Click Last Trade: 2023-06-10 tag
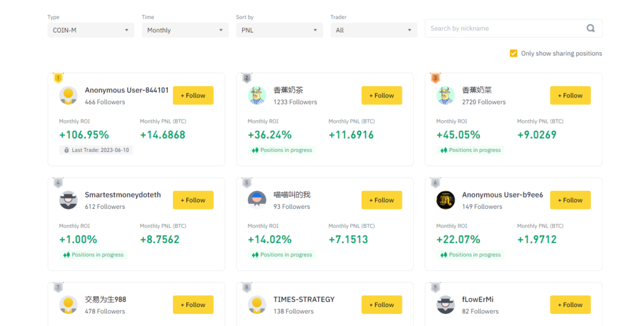 pyautogui.click(x=96, y=150)
